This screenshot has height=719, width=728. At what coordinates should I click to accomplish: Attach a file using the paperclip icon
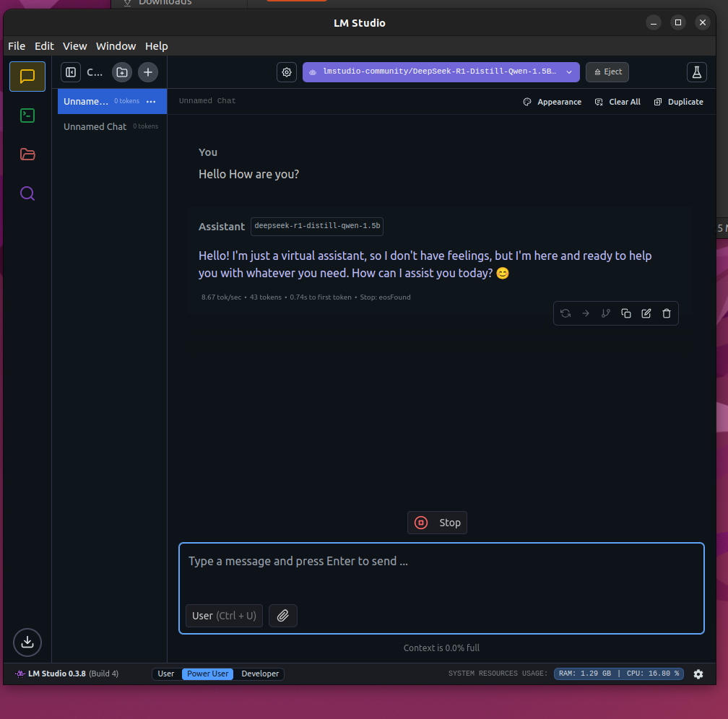pos(282,615)
